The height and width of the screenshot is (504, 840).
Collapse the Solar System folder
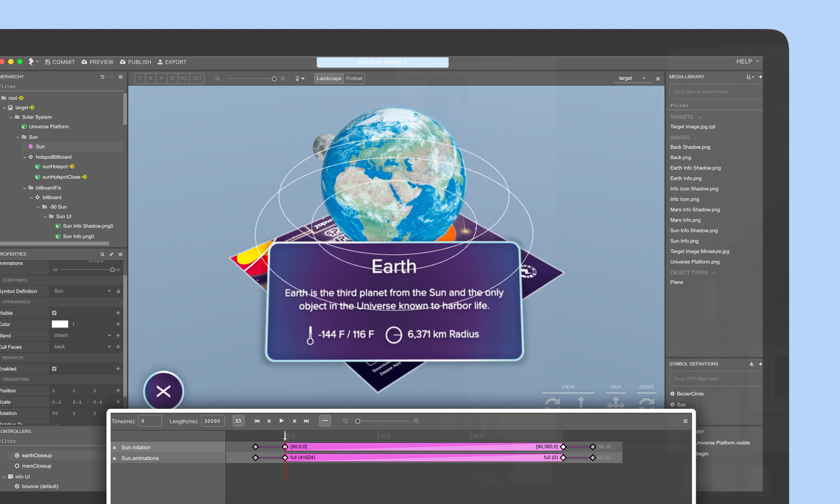click(x=11, y=117)
